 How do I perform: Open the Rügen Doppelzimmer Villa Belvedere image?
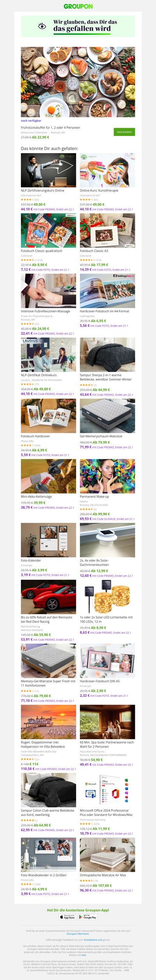tap(48, 722)
